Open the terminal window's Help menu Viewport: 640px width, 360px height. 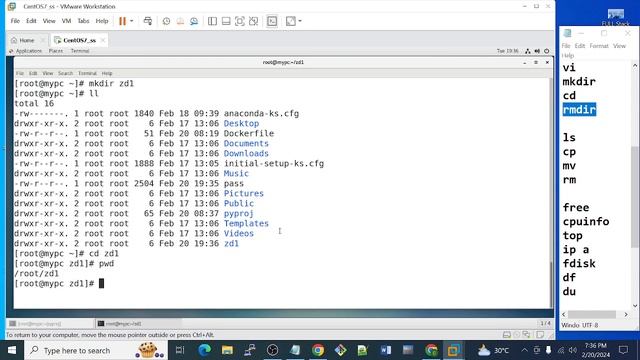[107, 73]
